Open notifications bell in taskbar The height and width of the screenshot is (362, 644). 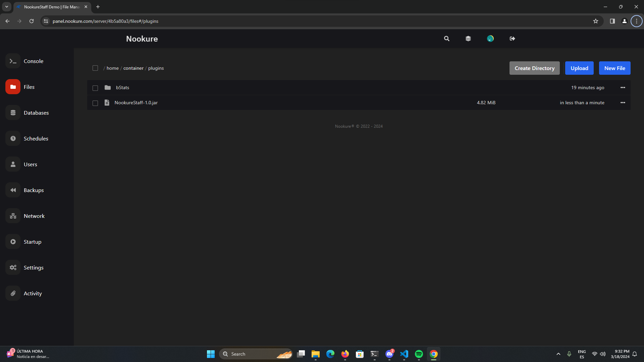click(x=635, y=354)
